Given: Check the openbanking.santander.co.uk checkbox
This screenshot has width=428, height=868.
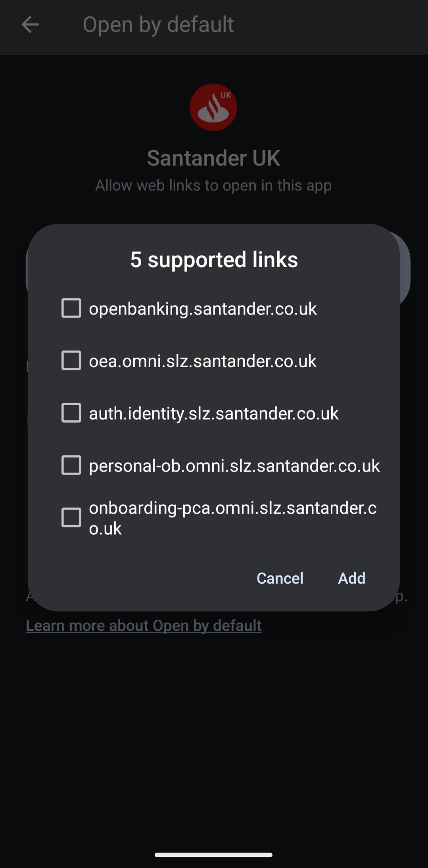Looking at the screenshot, I should [x=71, y=308].
